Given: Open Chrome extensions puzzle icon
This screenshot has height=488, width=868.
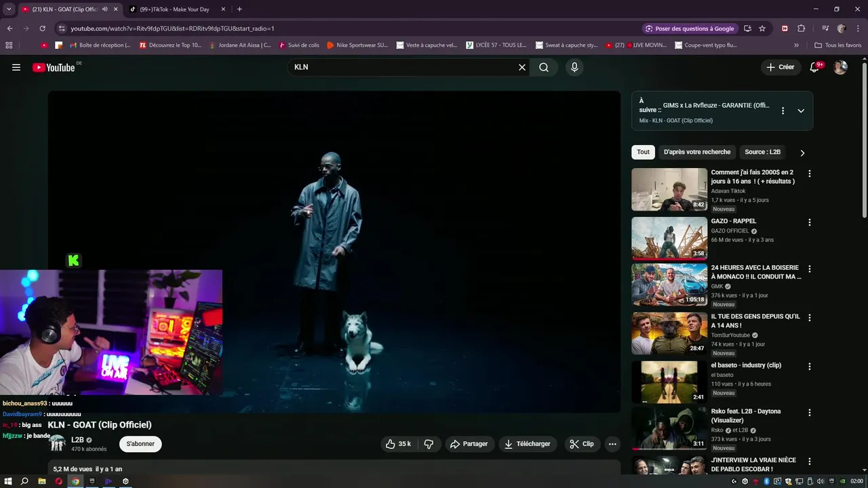Looking at the screenshot, I should 801,28.
